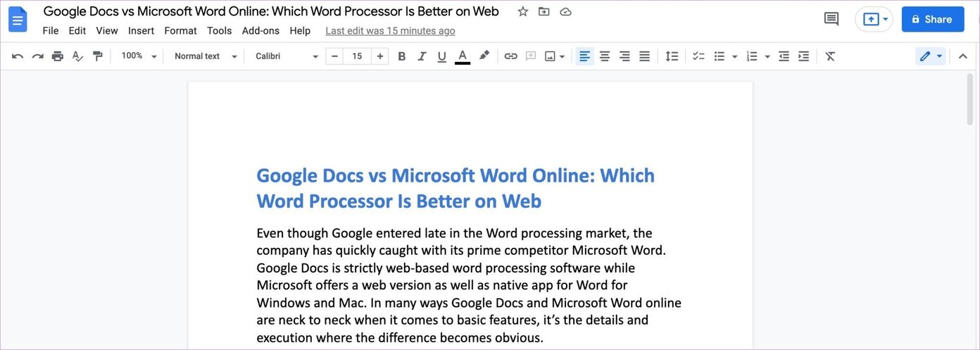Expand the insert image options arrow
The height and width of the screenshot is (350, 980).
tap(562, 56)
